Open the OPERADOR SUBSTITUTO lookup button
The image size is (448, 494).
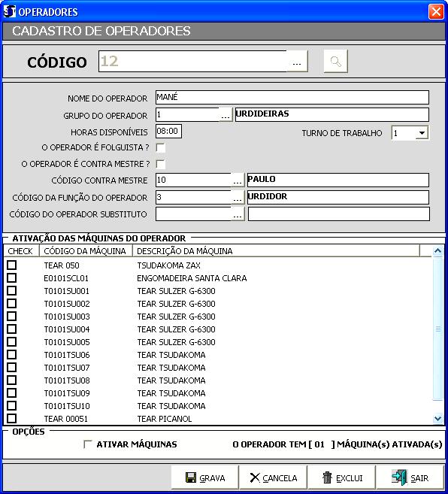point(238,214)
